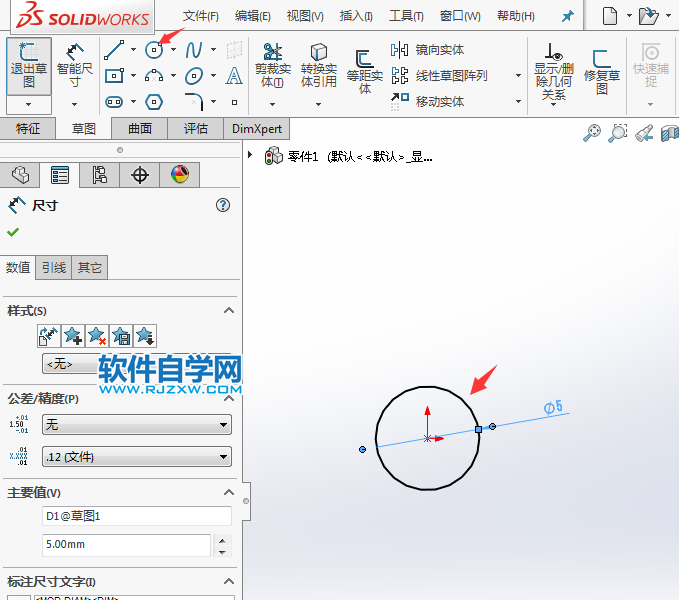This screenshot has width=679, height=600.
Task: Open the tolerance type dropdown showing 无
Action: (x=136, y=425)
